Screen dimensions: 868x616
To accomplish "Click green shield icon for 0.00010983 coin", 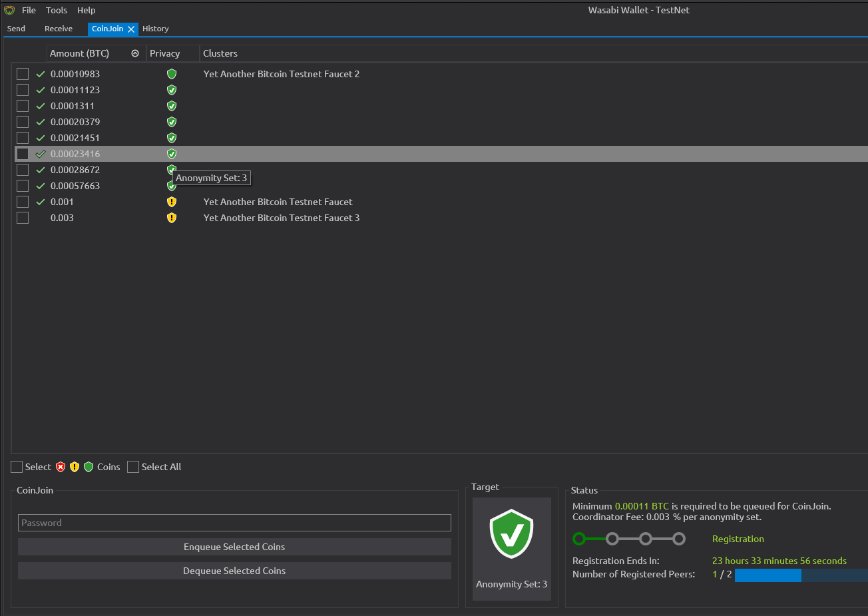I will coord(172,74).
